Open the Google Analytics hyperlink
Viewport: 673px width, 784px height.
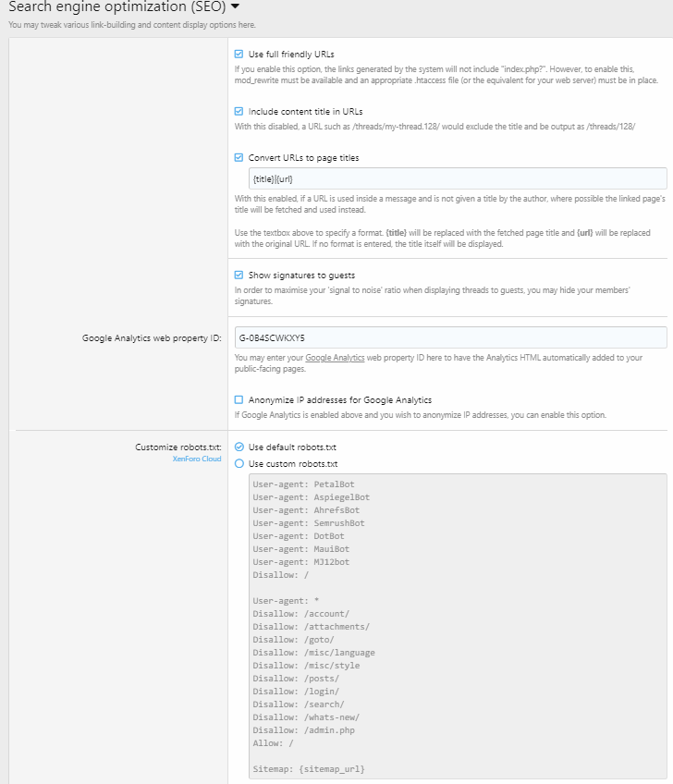(335, 358)
